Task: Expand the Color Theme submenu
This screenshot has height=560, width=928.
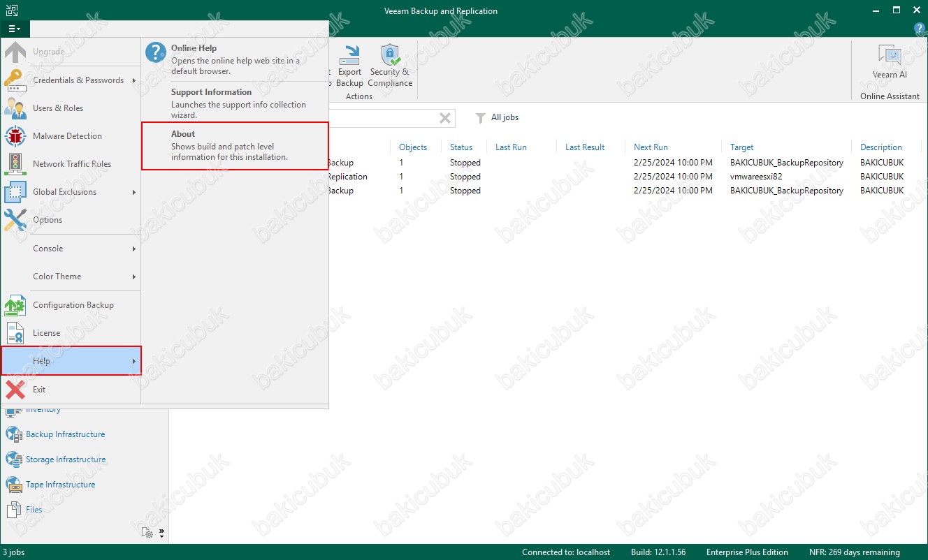Action: [133, 277]
